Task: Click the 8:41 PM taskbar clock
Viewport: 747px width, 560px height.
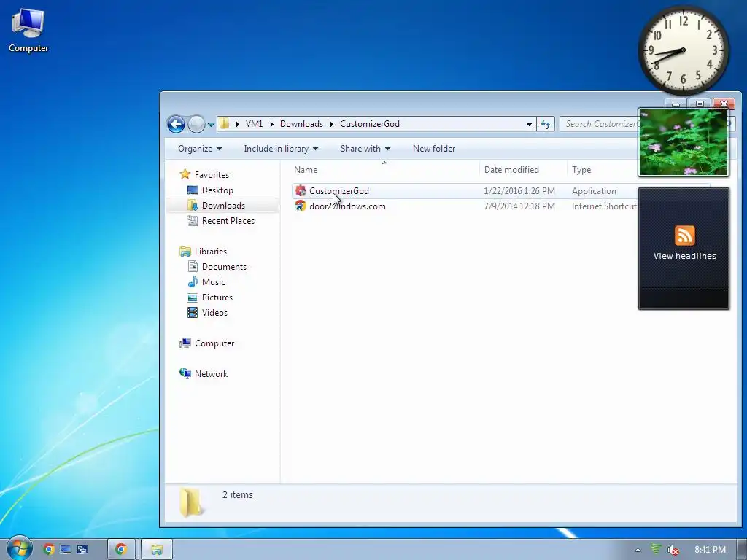Action: pyautogui.click(x=710, y=550)
